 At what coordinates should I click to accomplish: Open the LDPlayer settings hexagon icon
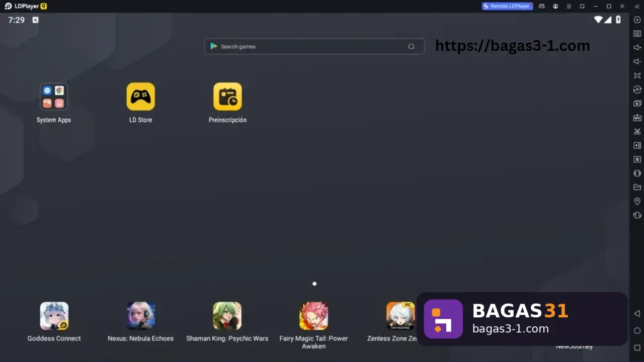pyautogui.click(x=637, y=20)
